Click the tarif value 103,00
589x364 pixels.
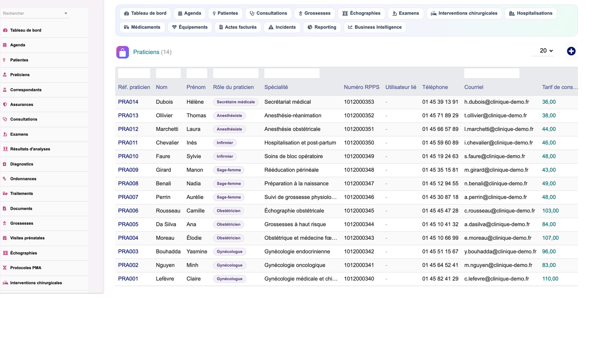point(550,211)
